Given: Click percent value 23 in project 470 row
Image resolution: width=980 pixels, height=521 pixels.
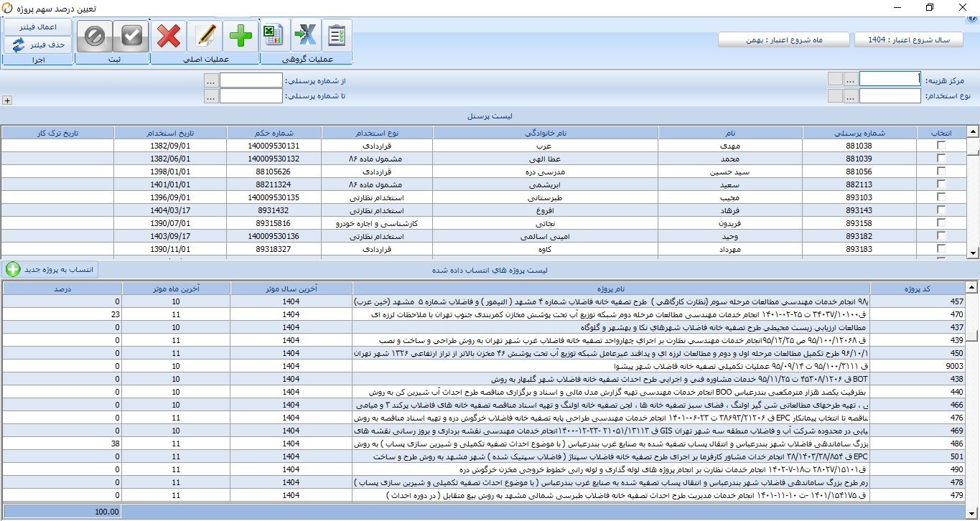Looking at the screenshot, I should [115, 314].
